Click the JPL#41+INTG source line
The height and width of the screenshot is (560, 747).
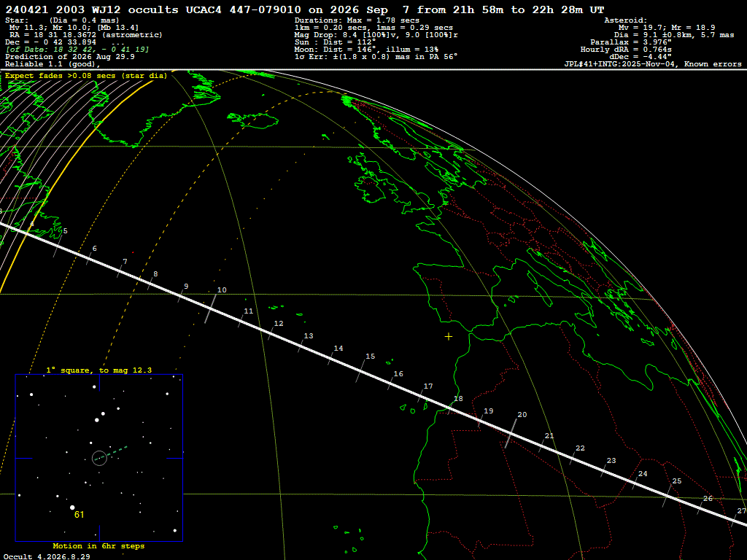[x=653, y=64]
